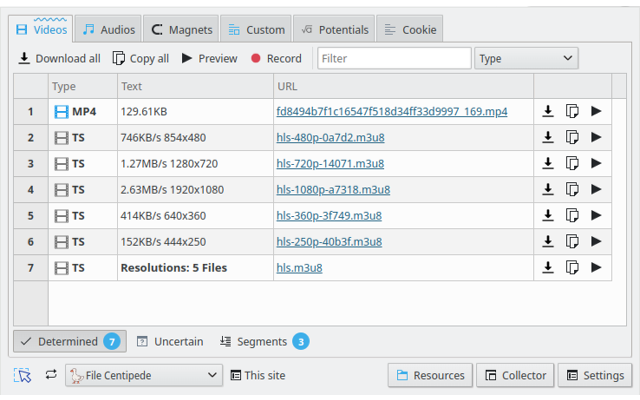This screenshot has width=640, height=400.
Task: Click the swap arrows icon at bottom
Action: [x=51, y=375]
